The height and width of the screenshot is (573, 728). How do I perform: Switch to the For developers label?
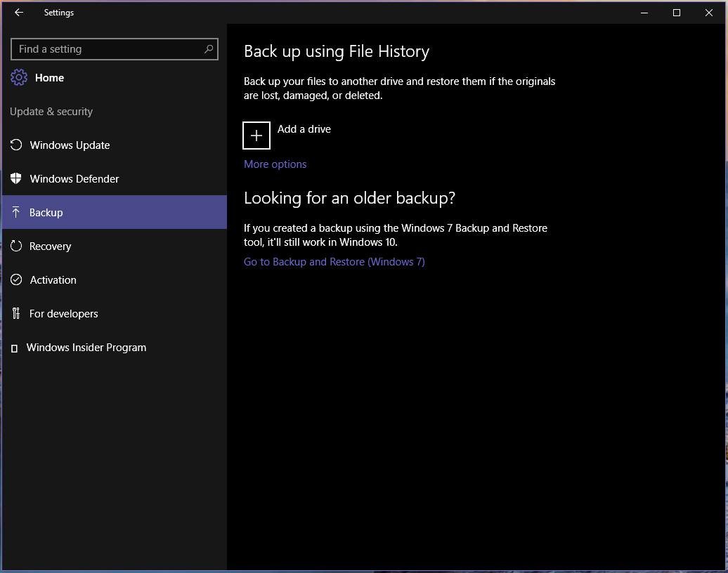(63, 314)
